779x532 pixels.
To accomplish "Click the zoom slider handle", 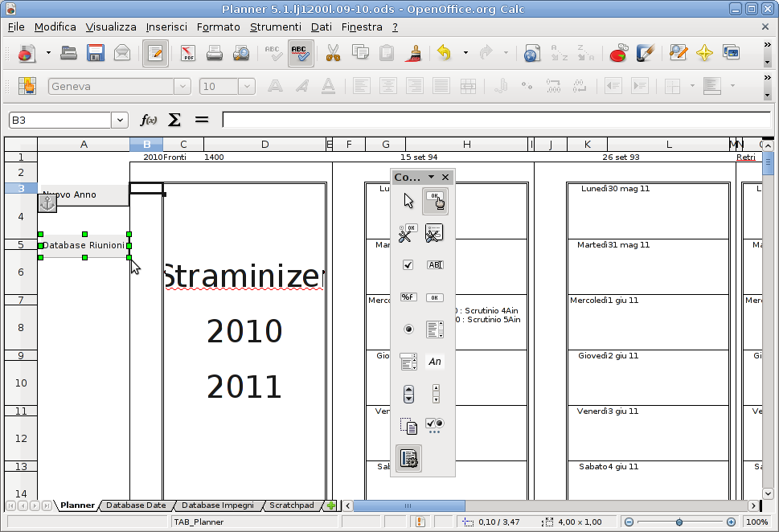I will 679,522.
